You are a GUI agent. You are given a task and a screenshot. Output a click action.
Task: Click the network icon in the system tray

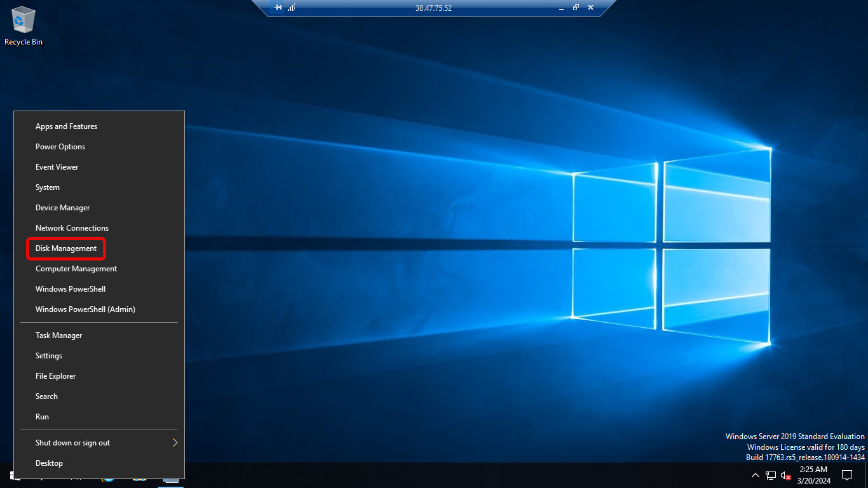coord(770,475)
